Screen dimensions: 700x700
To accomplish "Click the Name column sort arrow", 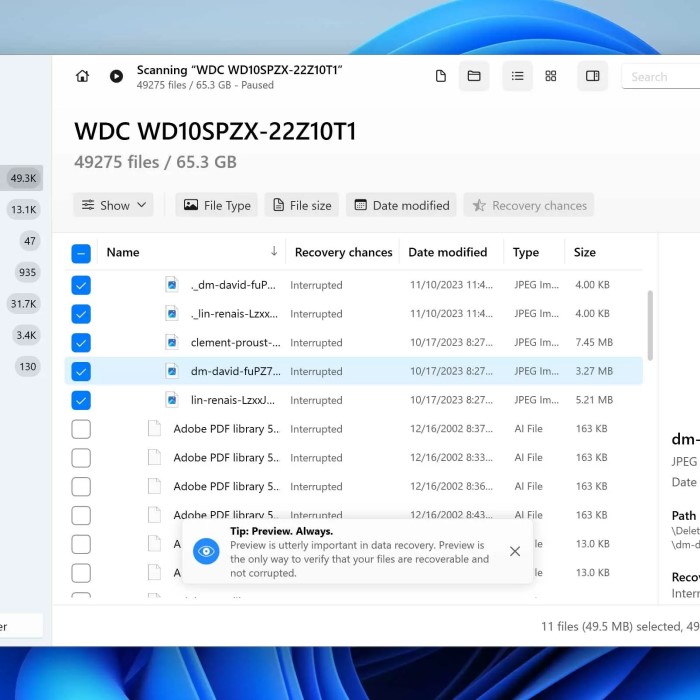I will tap(274, 251).
